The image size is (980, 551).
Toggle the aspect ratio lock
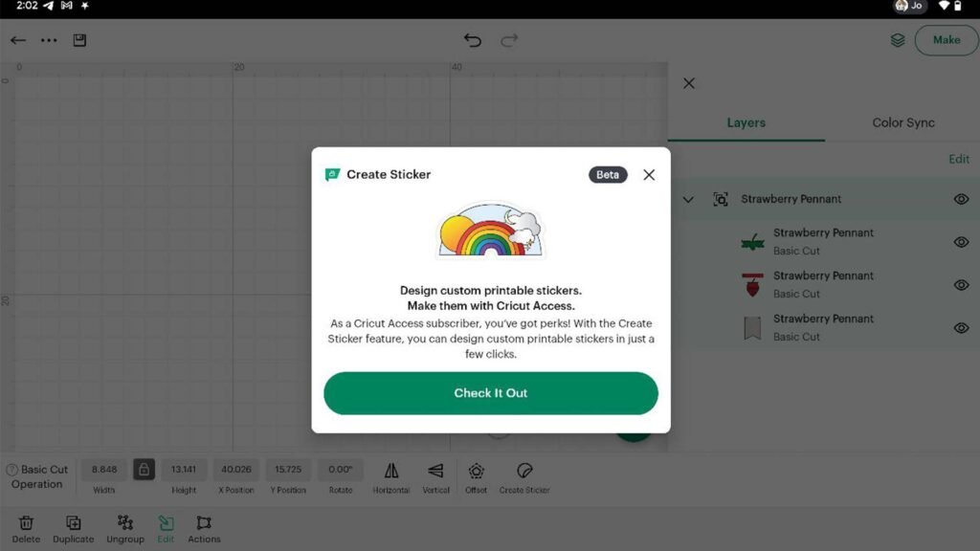[x=144, y=470]
